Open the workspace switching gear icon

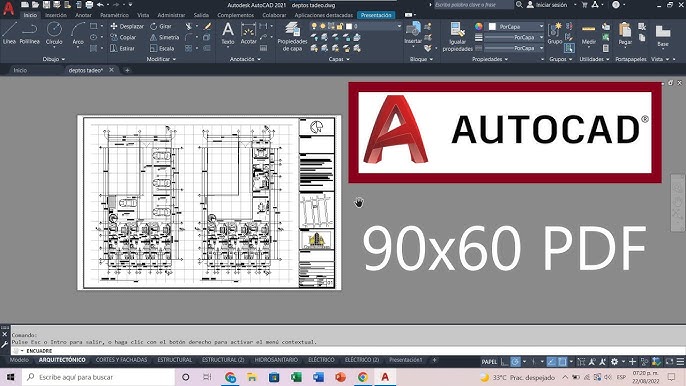point(614,361)
